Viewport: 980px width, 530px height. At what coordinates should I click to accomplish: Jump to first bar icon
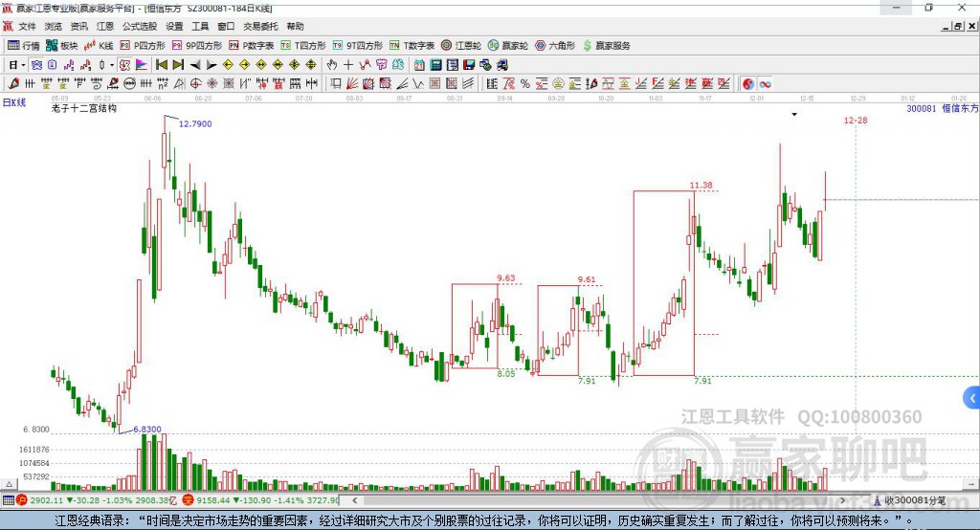point(162,65)
